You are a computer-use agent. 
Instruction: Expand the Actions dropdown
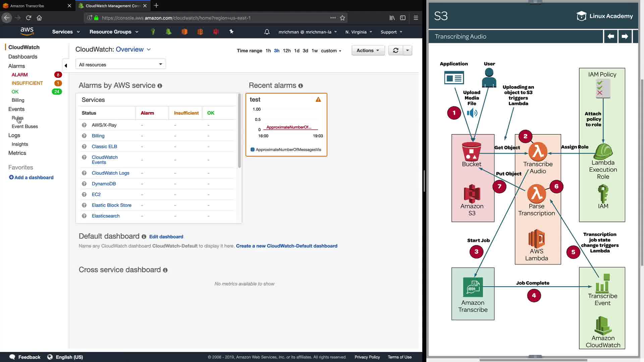pyautogui.click(x=368, y=50)
